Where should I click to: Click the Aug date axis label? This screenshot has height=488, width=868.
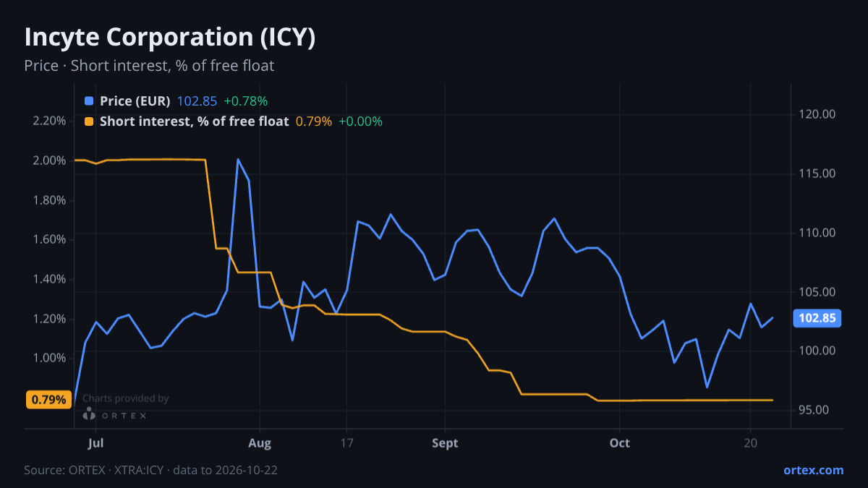260,443
